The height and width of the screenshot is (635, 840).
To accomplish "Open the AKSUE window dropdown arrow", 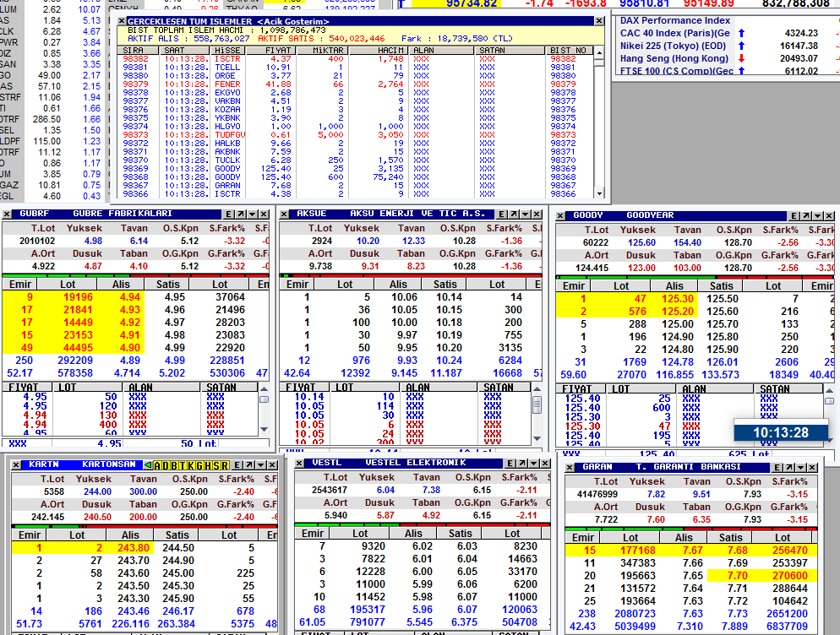I will [x=526, y=214].
